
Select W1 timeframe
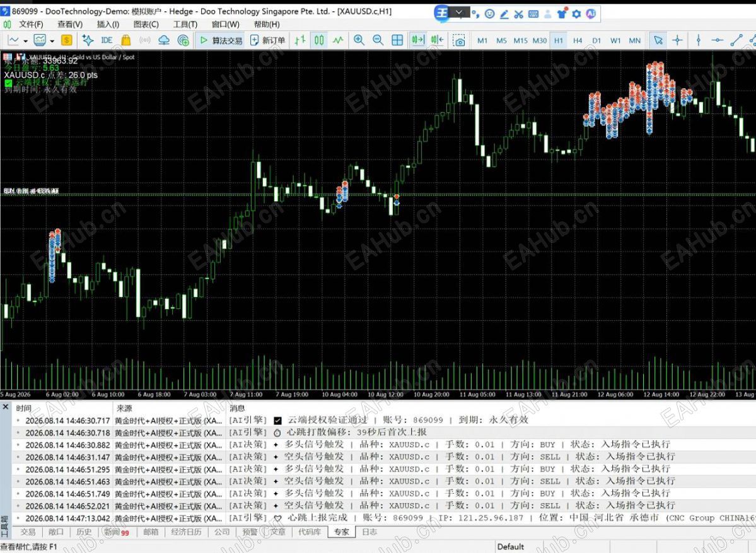615,41
